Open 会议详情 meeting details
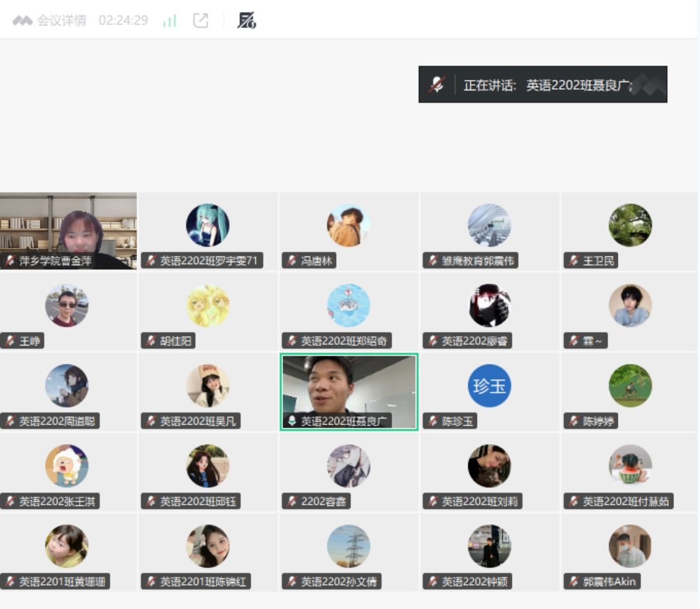 tap(61, 21)
